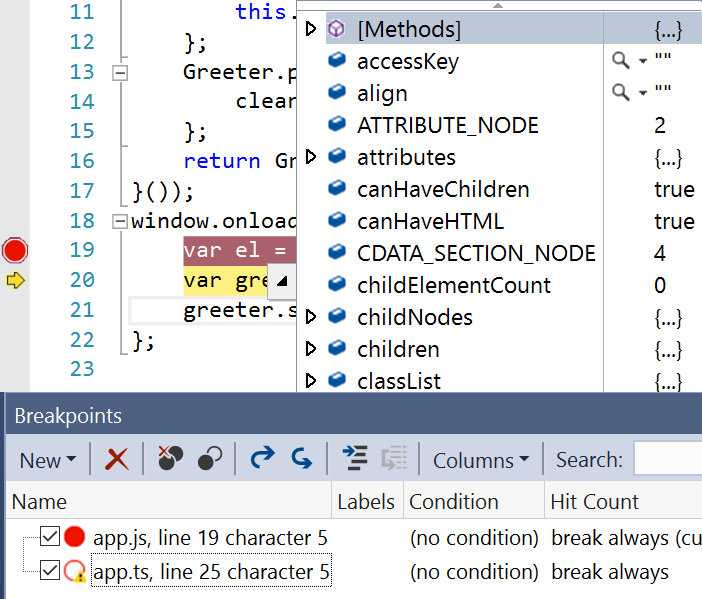
Task: Click value 2 of ATTRIBUTE_NODE
Action: tap(659, 125)
